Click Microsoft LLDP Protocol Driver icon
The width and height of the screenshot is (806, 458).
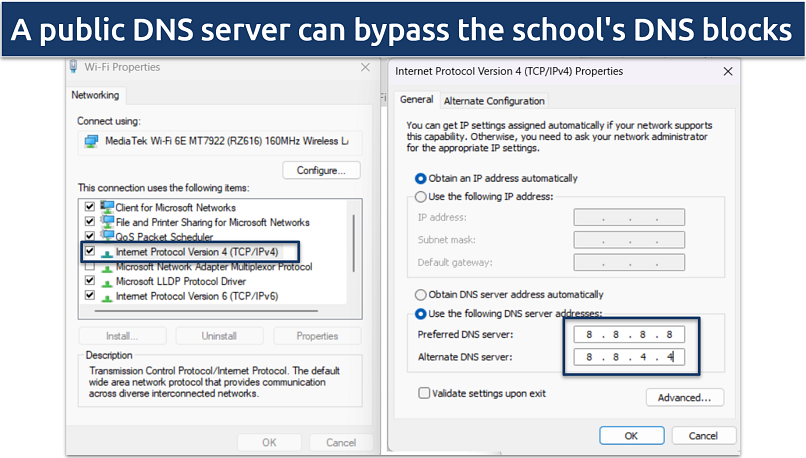pos(107,281)
